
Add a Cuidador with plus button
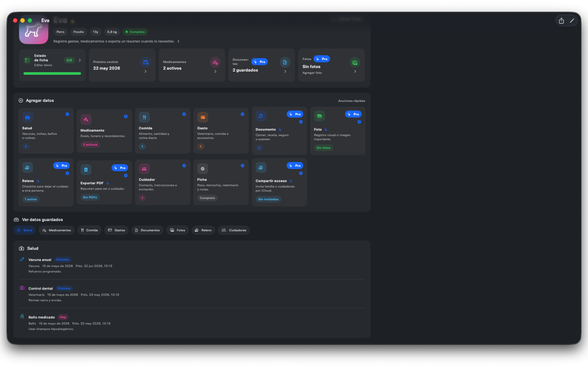[x=184, y=166]
